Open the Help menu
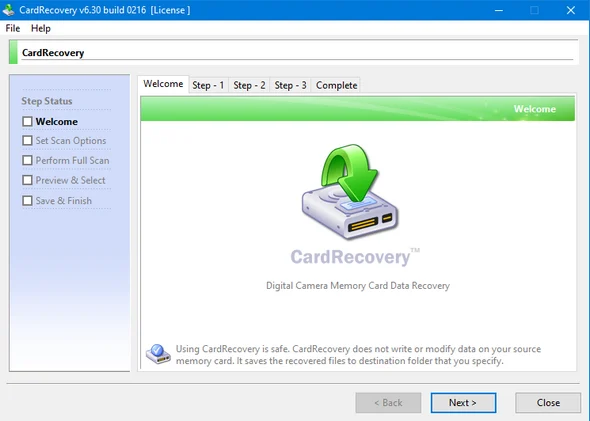 41,28
